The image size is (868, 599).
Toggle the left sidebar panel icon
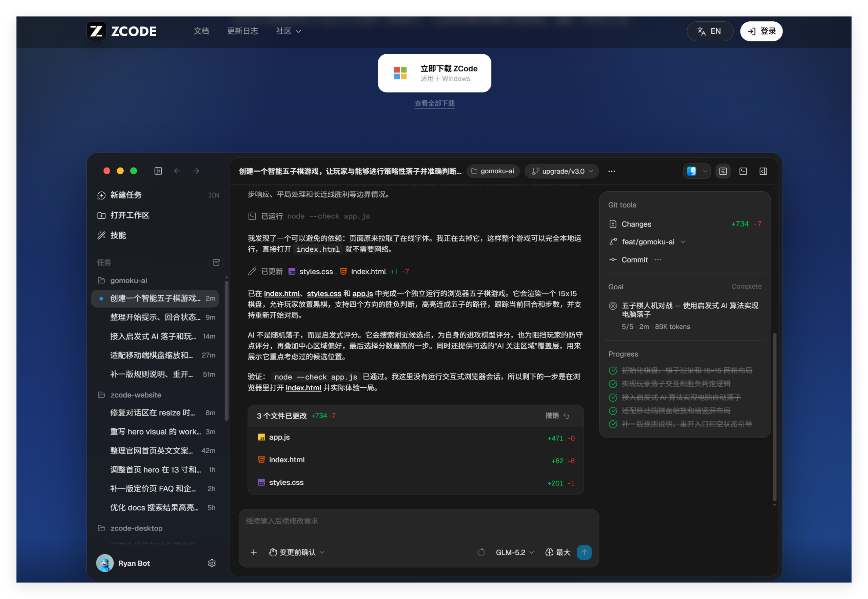coord(158,171)
